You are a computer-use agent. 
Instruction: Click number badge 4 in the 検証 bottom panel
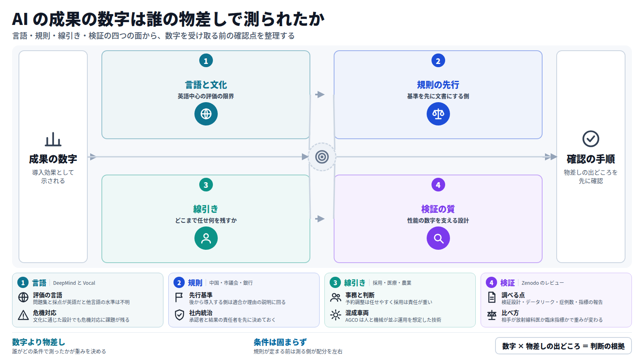tap(491, 283)
